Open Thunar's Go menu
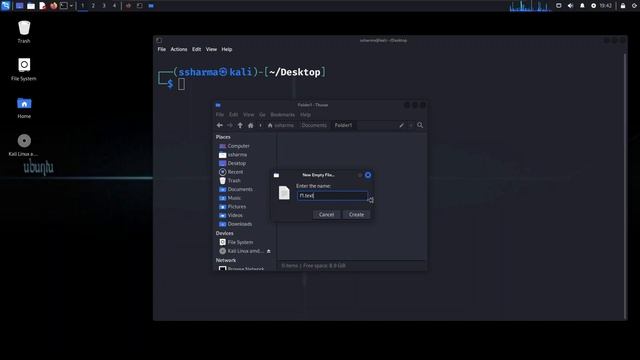This screenshot has width=640, height=360. pyautogui.click(x=262, y=115)
